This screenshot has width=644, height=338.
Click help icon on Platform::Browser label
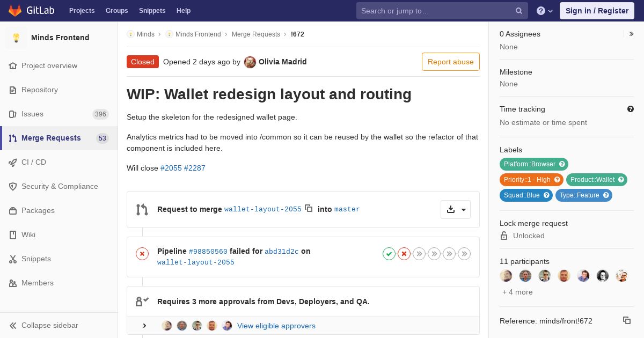[562, 164]
